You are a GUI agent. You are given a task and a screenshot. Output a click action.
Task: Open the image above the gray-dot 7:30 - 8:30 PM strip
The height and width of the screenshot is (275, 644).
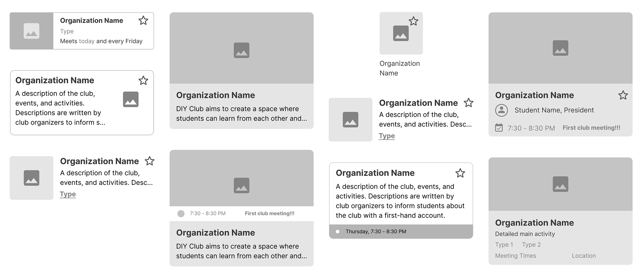(x=241, y=178)
